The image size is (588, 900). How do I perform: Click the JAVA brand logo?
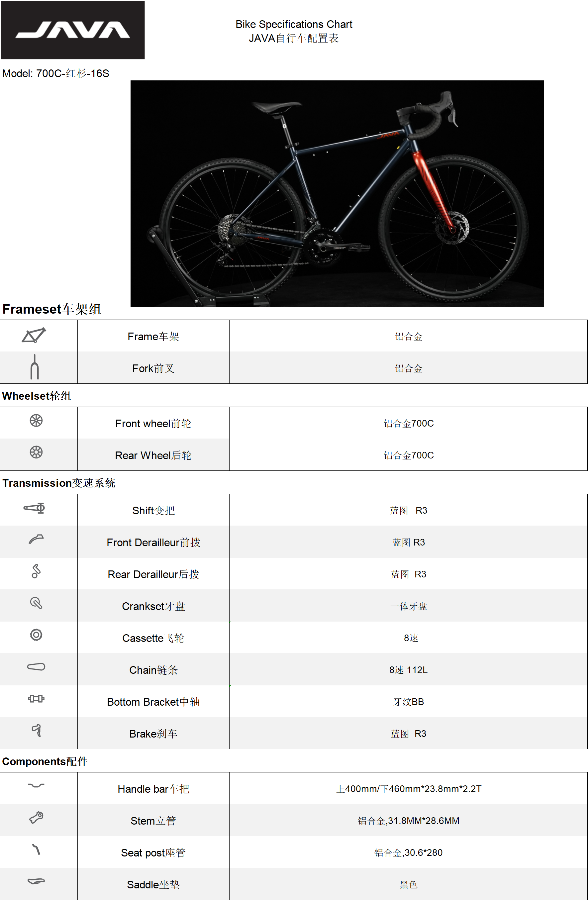tap(73, 30)
